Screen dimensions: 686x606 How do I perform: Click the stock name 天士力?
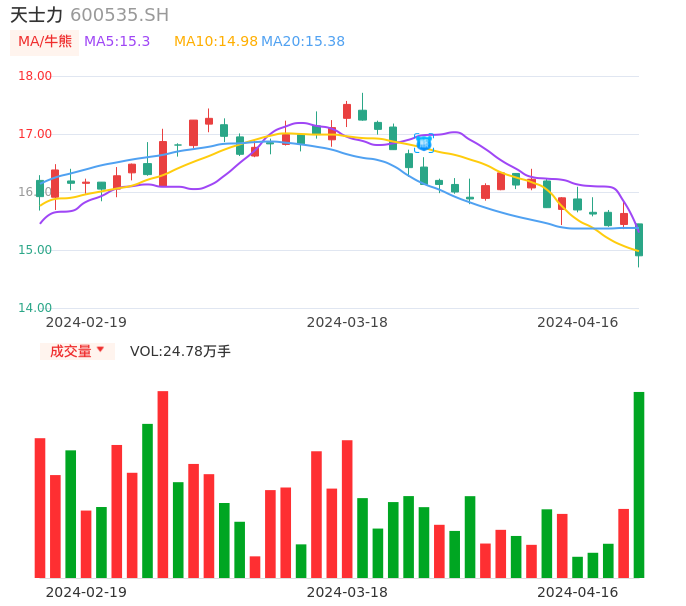[36, 15]
